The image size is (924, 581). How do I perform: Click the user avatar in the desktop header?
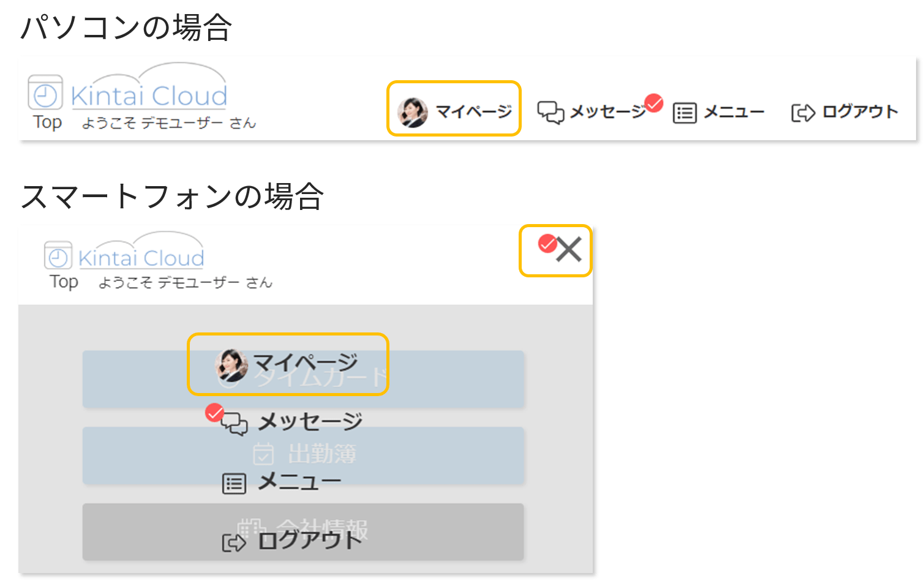coord(413,111)
